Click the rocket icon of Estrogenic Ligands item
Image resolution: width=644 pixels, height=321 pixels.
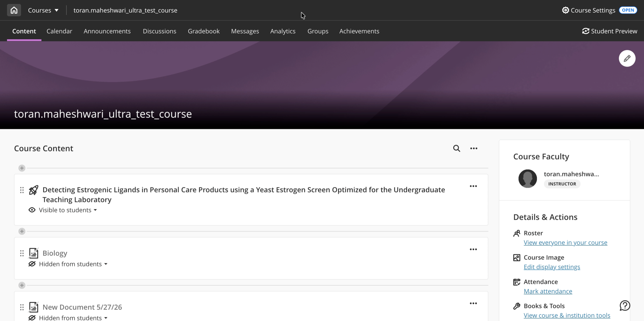(x=34, y=190)
